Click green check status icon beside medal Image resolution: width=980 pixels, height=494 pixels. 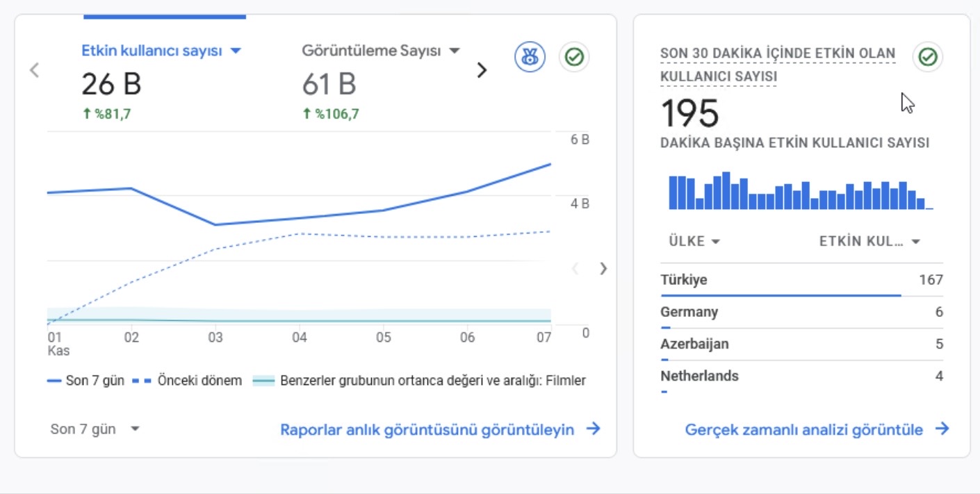pos(574,57)
